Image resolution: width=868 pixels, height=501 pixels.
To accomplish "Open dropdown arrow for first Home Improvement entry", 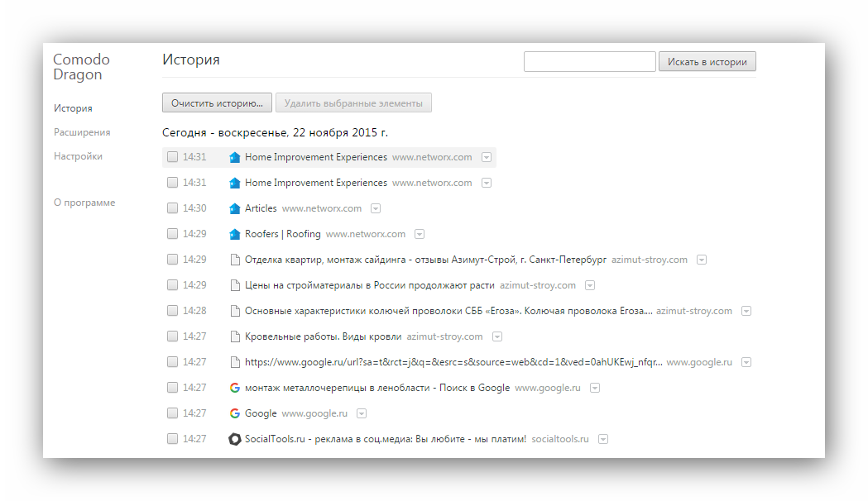I will coord(487,157).
